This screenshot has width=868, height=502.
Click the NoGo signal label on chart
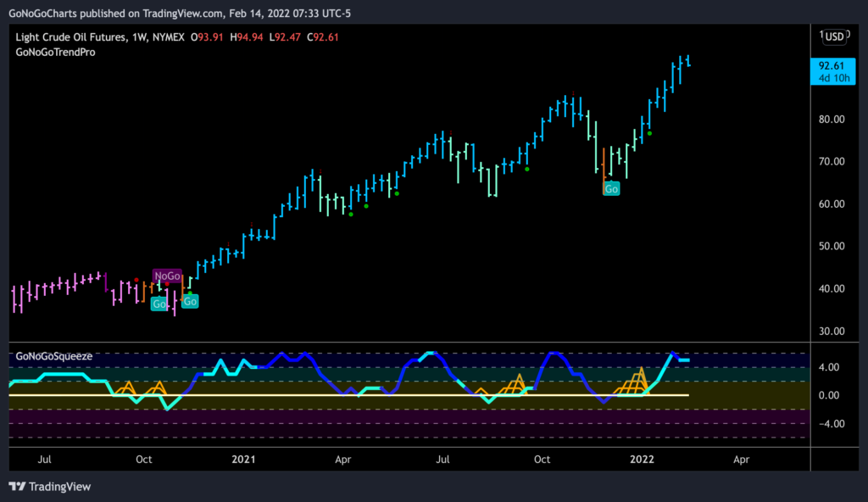tap(167, 276)
